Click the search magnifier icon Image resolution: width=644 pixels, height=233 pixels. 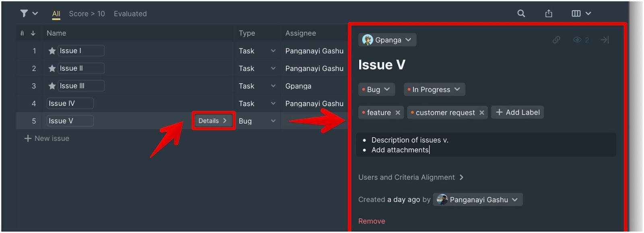[521, 13]
